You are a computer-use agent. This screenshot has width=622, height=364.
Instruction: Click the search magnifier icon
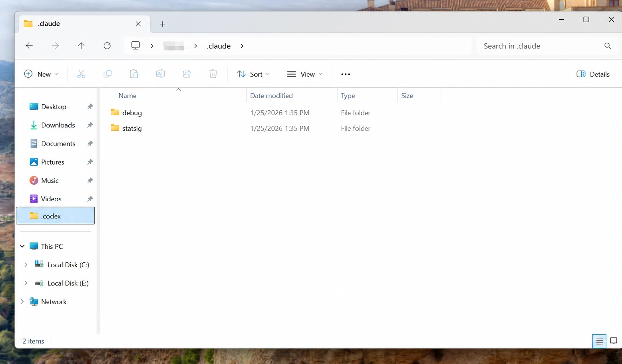click(608, 46)
